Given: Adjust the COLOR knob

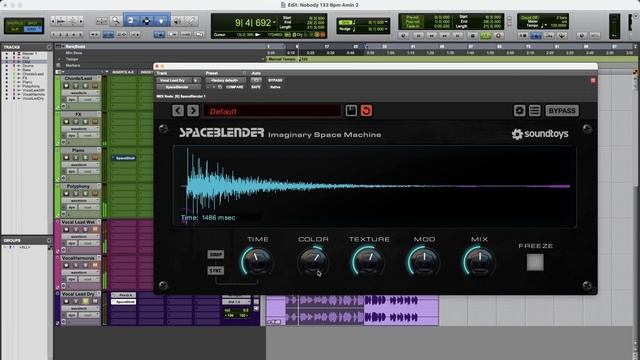Looking at the screenshot, I should [313, 261].
